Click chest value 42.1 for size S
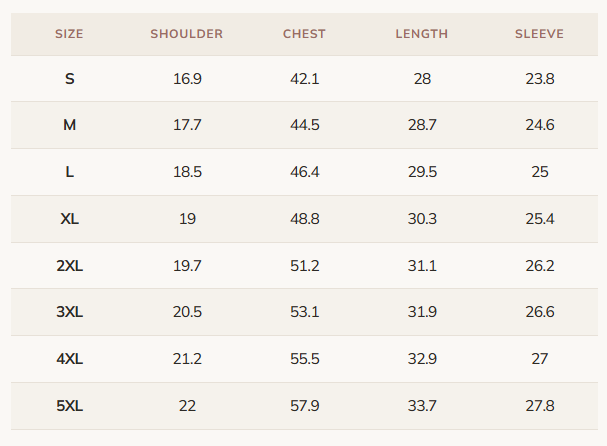 tap(305, 79)
